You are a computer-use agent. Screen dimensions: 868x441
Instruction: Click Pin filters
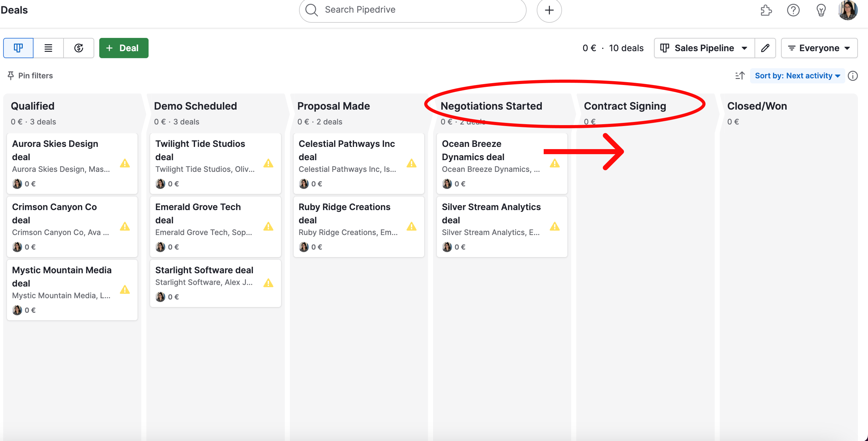pos(30,76)
